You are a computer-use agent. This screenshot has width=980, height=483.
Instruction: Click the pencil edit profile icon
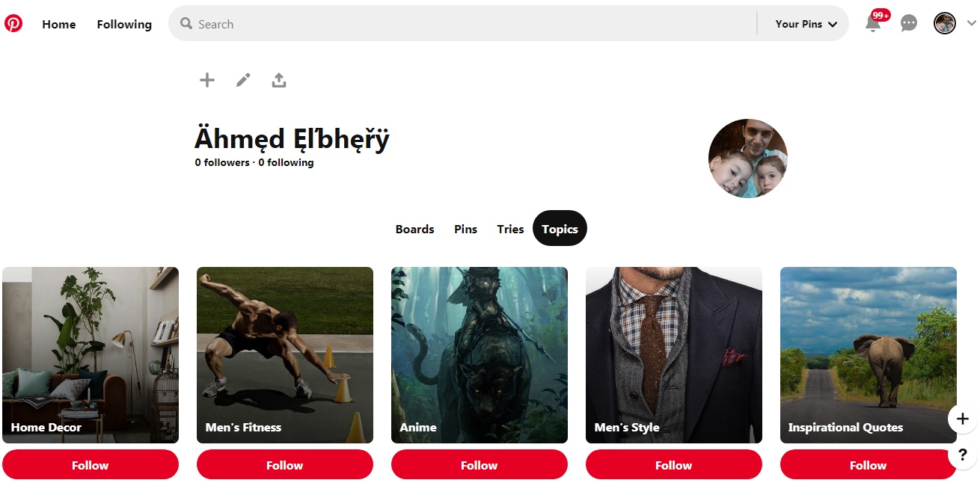click(x=243, y=80)
